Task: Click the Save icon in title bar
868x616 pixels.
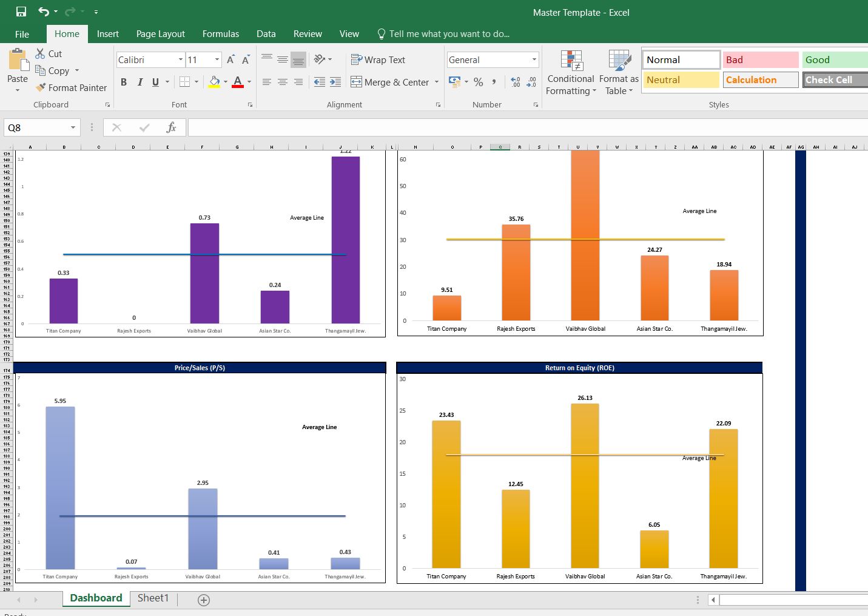Action: point(21,12)
